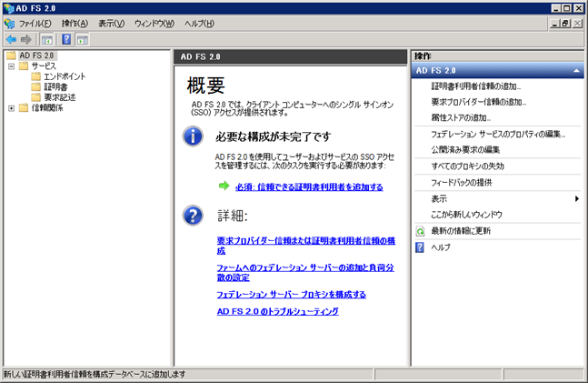Click 要求プロバイダー信頼の追加... action
The image size is (588, 383).
479,102
